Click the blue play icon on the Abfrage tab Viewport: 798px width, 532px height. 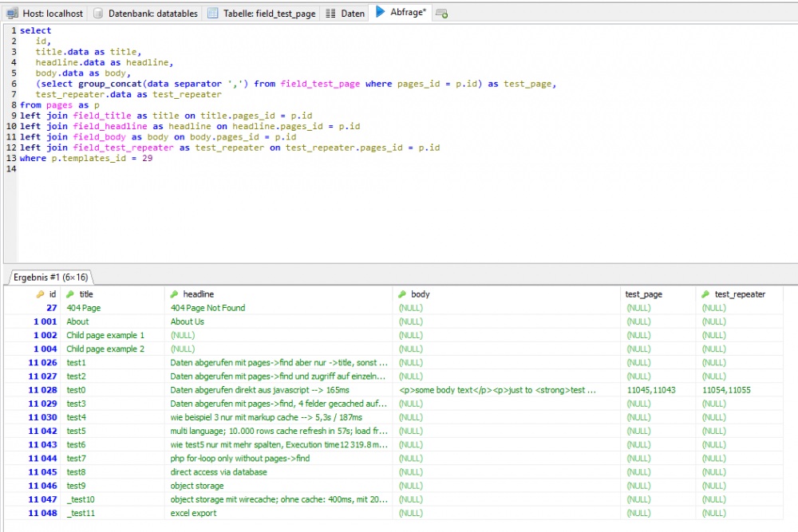tap(381, 12)
